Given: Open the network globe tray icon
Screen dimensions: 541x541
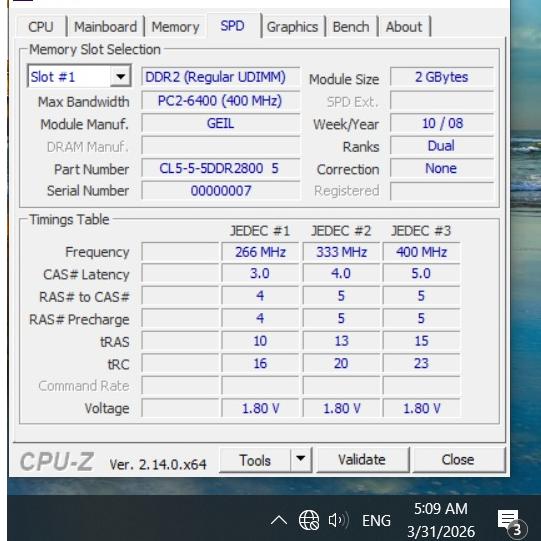Looking at the screenshot, I should [x=308, y=520].
